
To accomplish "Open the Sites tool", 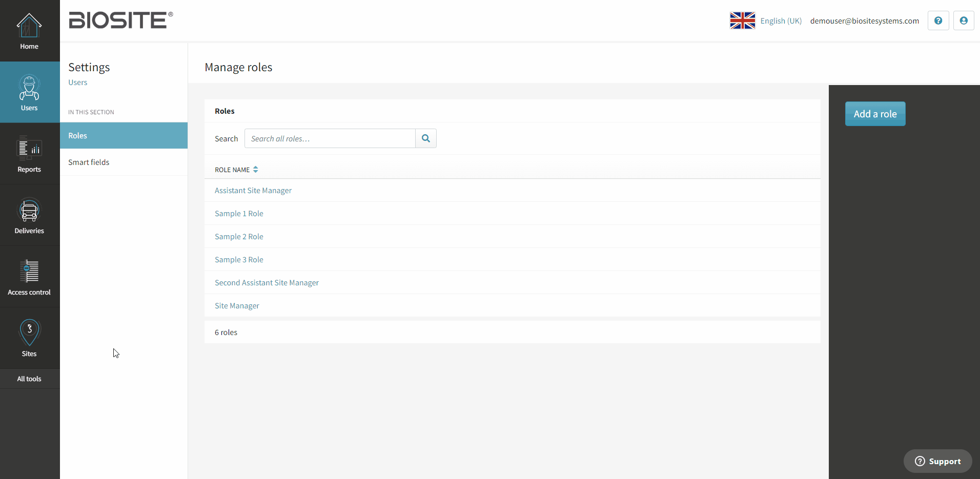I will pos(30,338).
